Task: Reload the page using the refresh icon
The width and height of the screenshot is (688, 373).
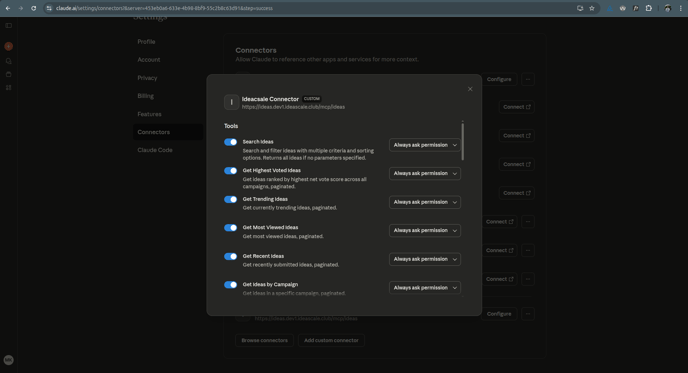Action: click(x=33, y=8)
